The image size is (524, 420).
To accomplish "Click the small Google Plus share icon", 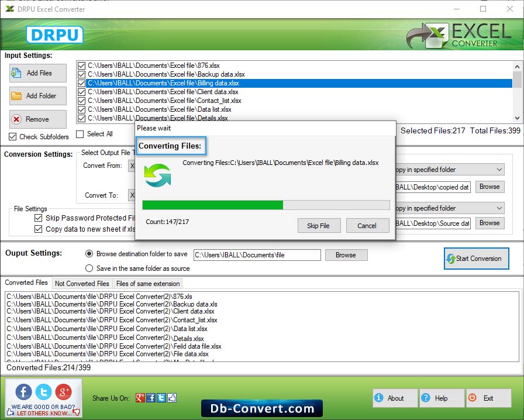I will 140,398.
